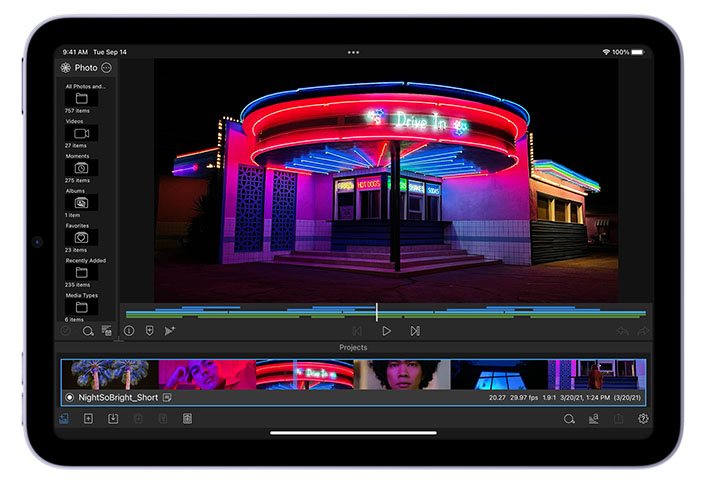Open the Videos collection
Image resolution: width=709 pixels, height=482 pixels.
point(81,133)
